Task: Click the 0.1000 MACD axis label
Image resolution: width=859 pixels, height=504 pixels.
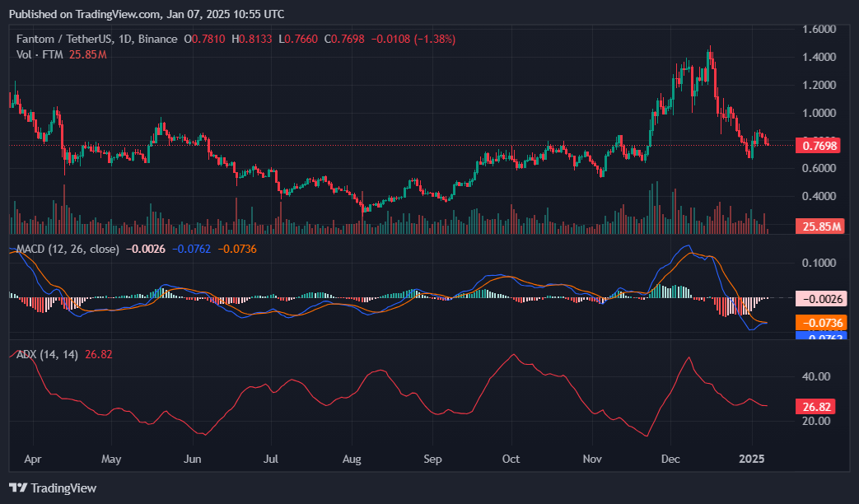Action: pos(819,263)
